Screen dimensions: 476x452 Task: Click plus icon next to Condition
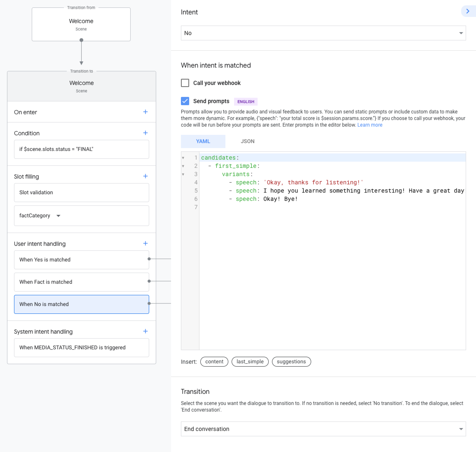(x=145, y=133)
